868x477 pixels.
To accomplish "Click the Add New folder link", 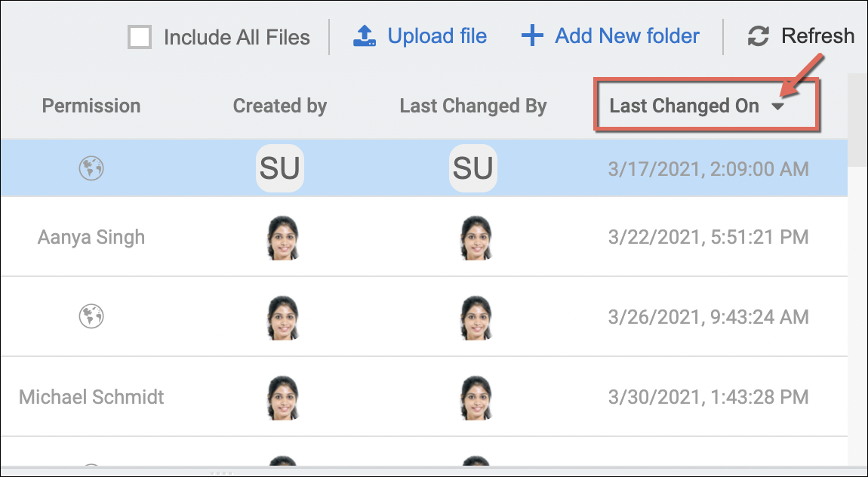I will [x=627, y=36].
